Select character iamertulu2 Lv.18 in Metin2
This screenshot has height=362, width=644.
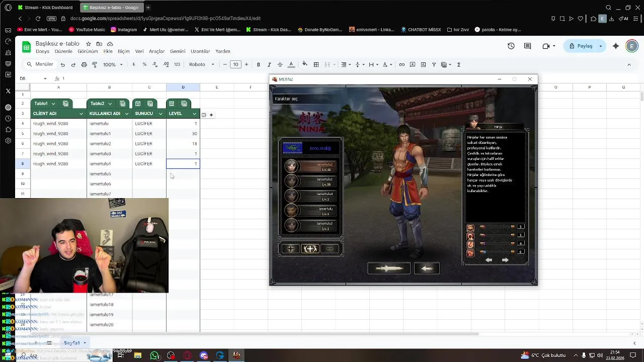(311, 166)
